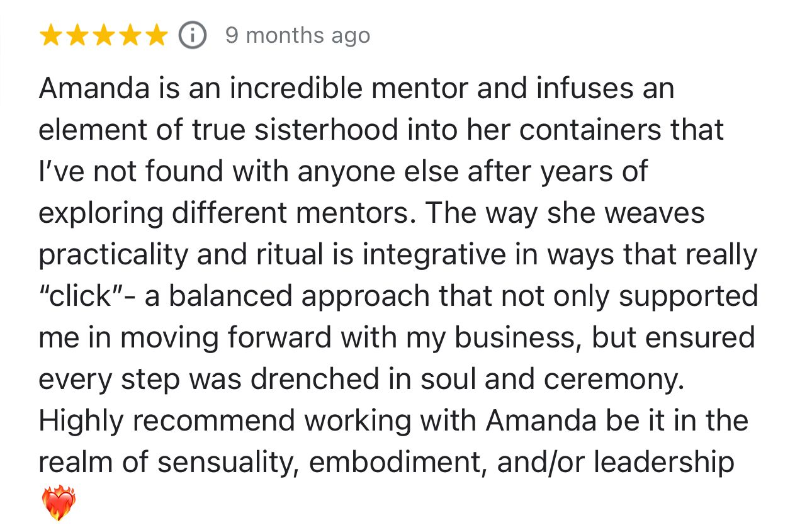
Task: Select the third rating star
Action: click(x=104, y=36)
